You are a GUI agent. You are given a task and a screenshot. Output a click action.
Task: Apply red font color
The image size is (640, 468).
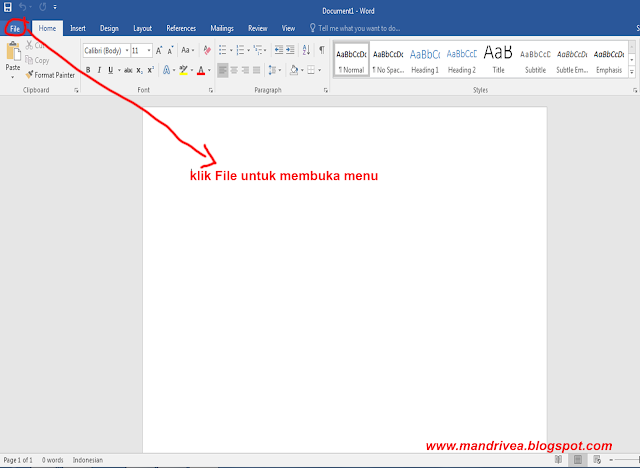[201, 70]
